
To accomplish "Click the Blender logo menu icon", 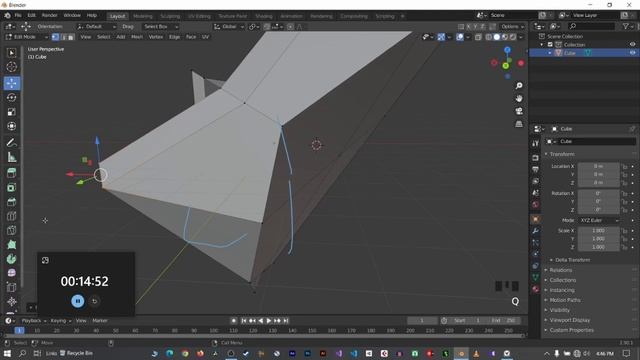I will click(x=7, y=16).
